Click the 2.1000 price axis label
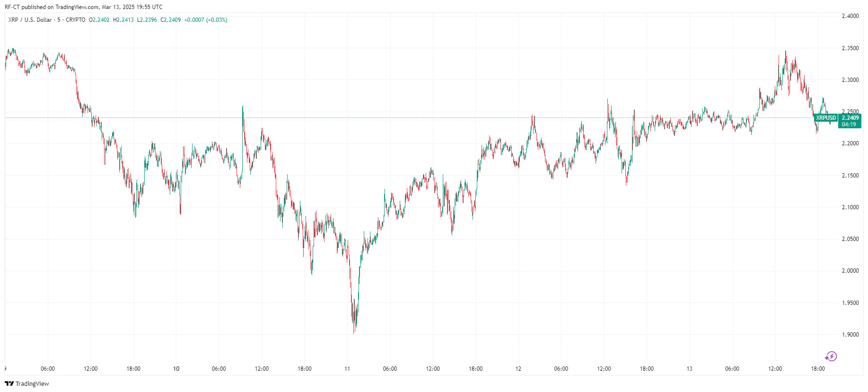The height and width of the screenshot is (392, 868). pos(850,207)
